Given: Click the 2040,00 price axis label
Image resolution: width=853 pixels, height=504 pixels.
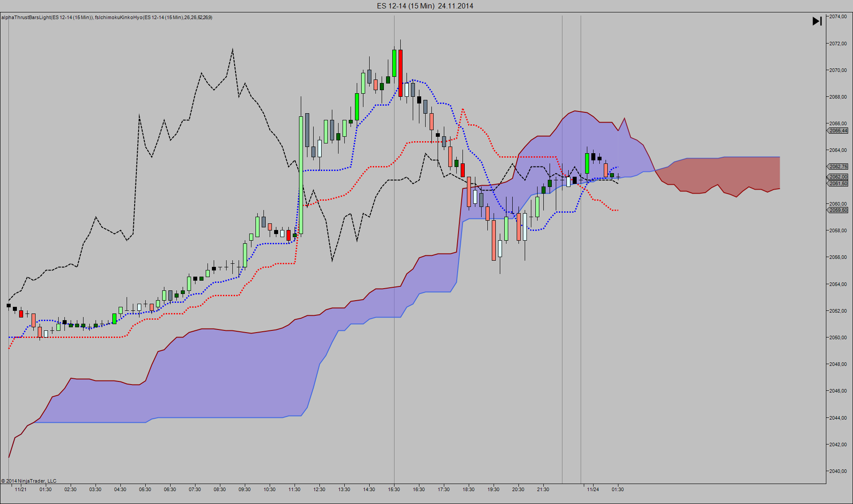Looking at the screenshot, I should [x=838, y=471].
